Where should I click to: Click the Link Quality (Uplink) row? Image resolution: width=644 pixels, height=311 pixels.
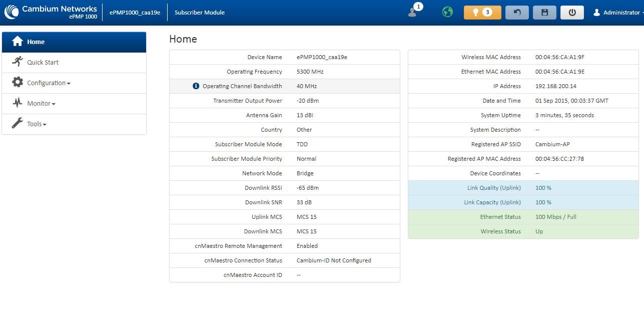pos(523,188)
